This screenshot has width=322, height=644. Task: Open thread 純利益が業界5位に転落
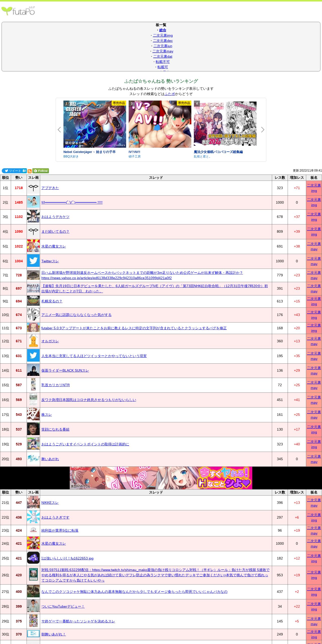(60, 530)
